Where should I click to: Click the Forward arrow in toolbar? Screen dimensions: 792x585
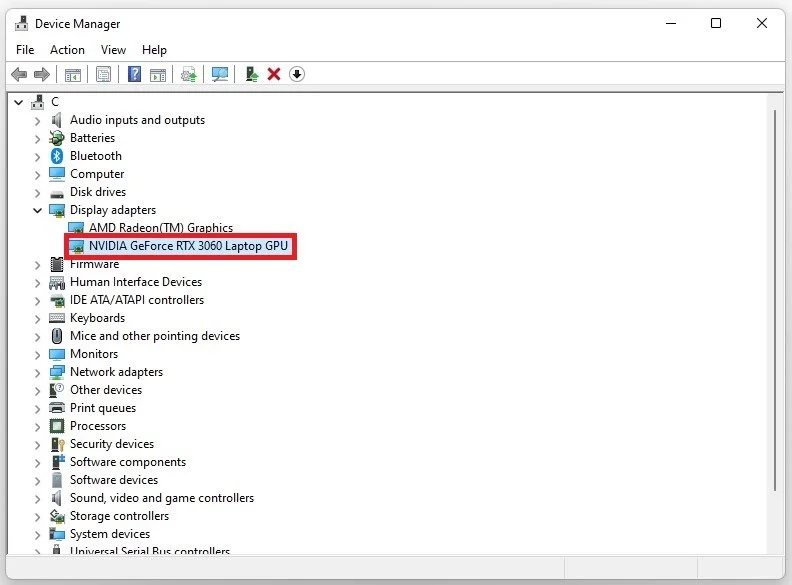coord(41,75)
